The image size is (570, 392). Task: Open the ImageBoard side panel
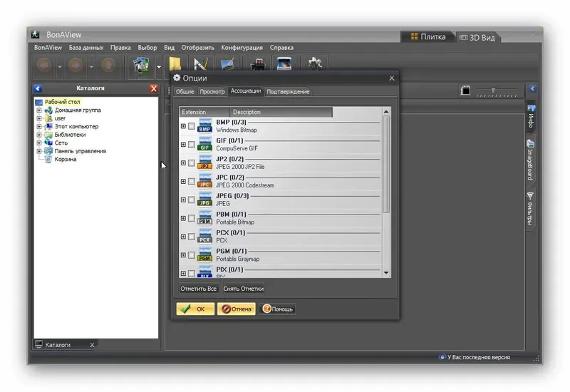[530, 160]
